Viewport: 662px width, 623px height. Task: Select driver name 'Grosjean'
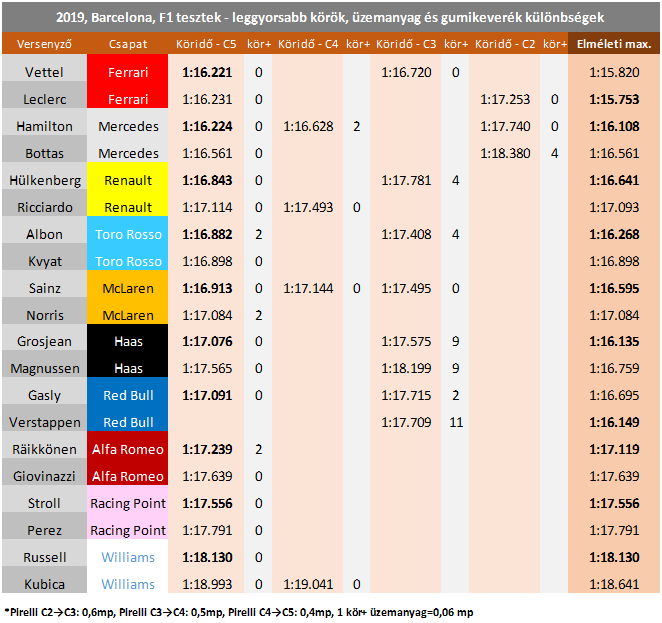point(44,341)
